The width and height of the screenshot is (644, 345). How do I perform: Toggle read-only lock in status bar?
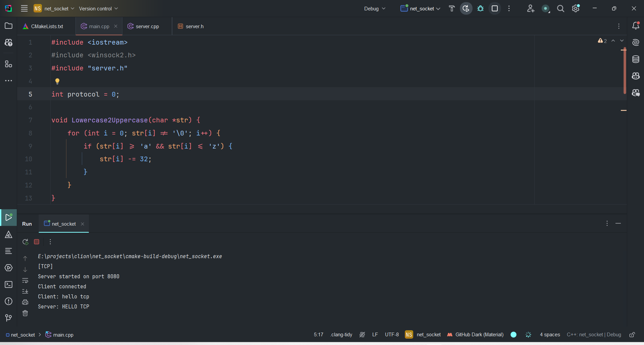632,335
